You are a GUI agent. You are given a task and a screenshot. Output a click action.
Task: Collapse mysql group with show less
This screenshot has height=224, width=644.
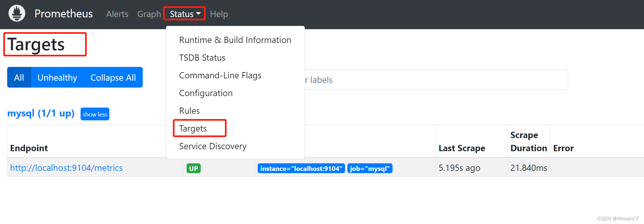tap(95, 114)
